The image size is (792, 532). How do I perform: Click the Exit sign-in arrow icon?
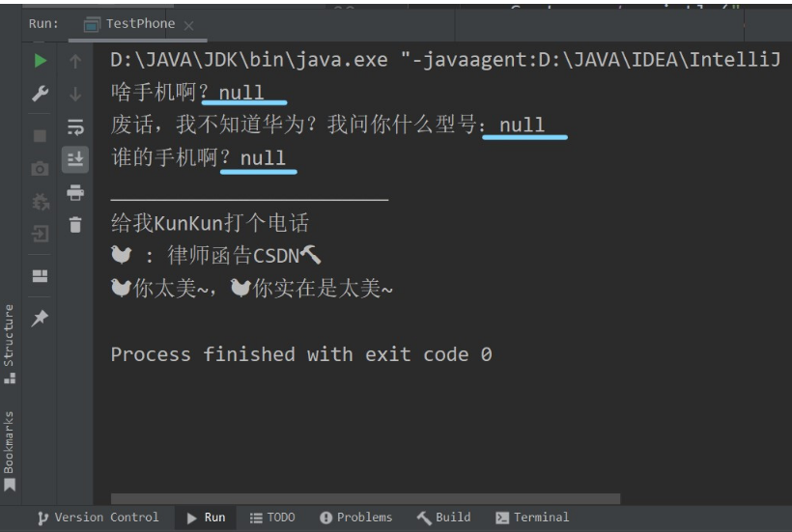tap(40, 234)
